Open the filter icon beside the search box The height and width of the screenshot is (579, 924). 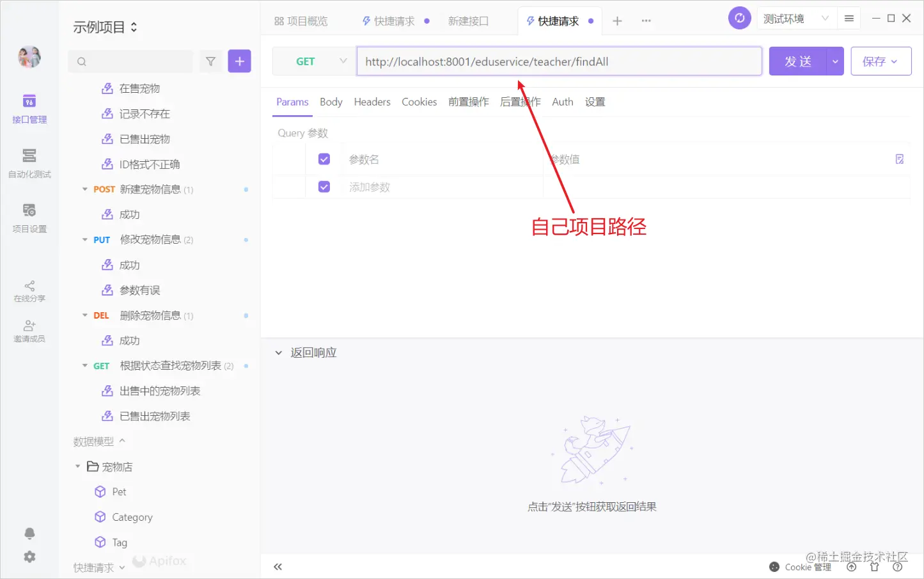pos(211,61)
